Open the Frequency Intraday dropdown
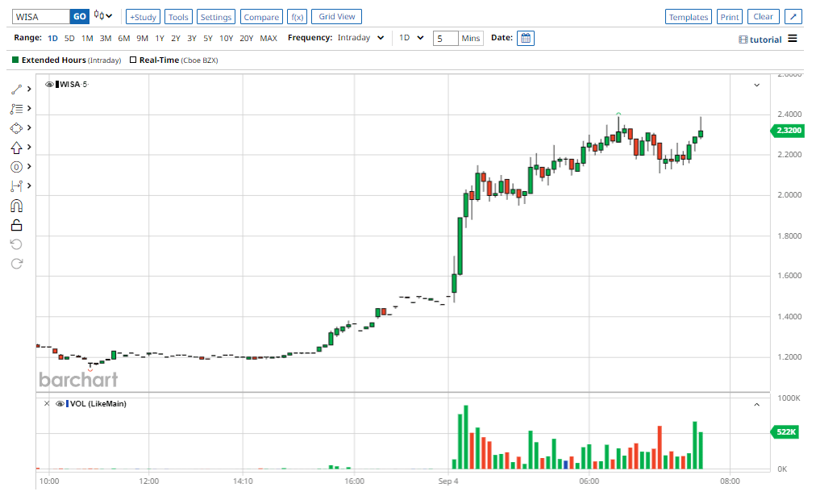 (x=360, y=38)
